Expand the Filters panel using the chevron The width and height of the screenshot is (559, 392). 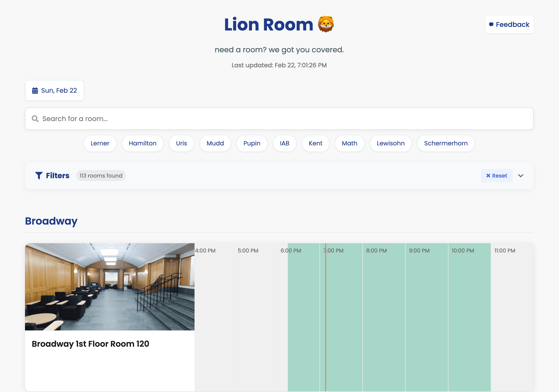click(x=521, y=175)
